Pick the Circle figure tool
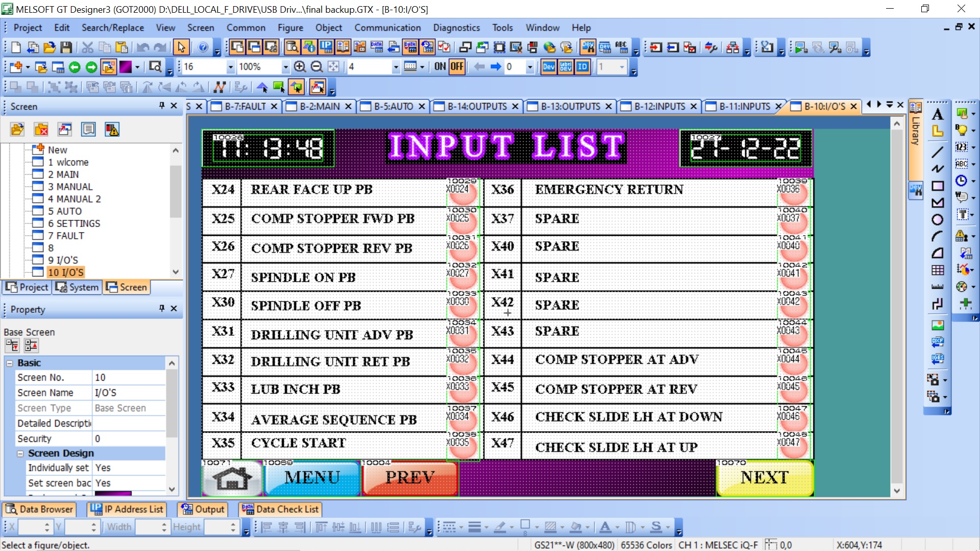Viewport: 980px width, 551px height. (937, 220)
